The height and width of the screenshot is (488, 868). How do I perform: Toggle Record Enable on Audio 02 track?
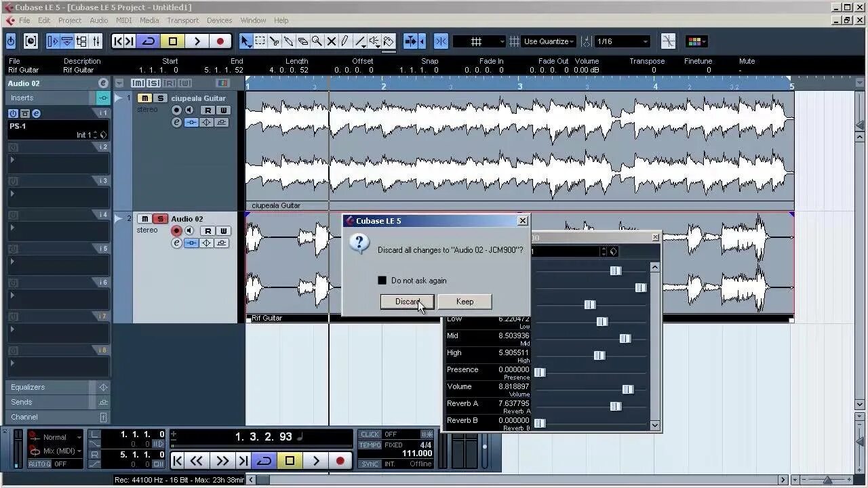coord(176,231)
